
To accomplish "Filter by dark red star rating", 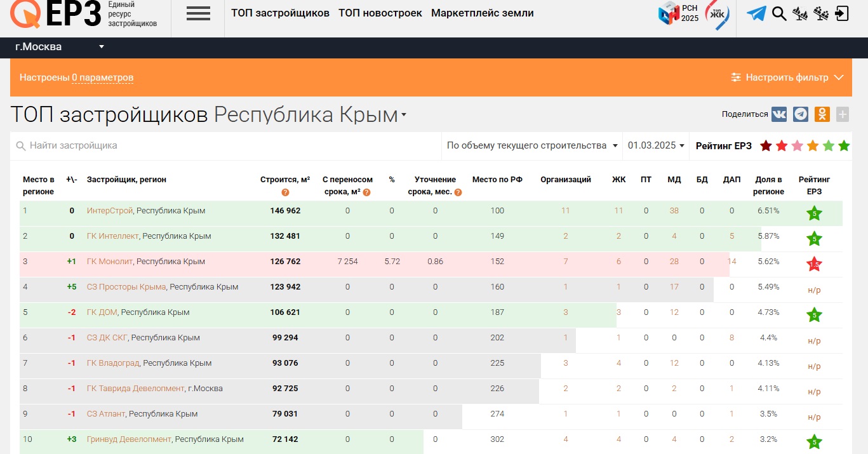I will pos(766,146).
